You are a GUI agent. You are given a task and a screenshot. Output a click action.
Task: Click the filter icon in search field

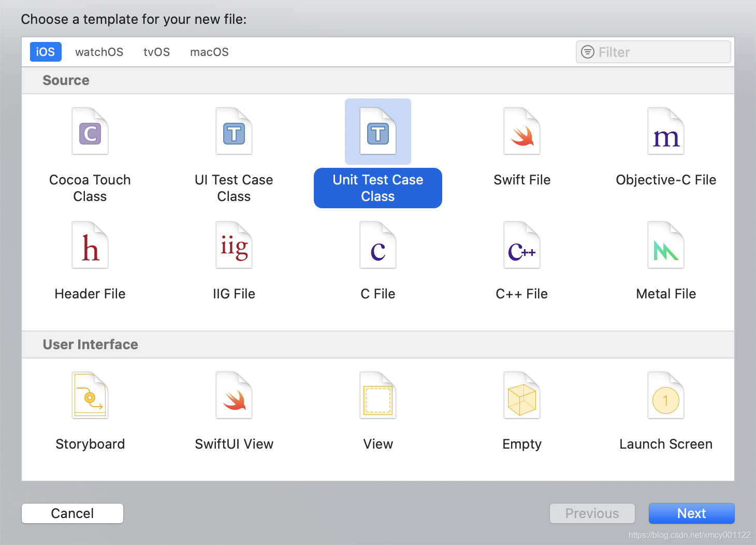pos(588,52)
